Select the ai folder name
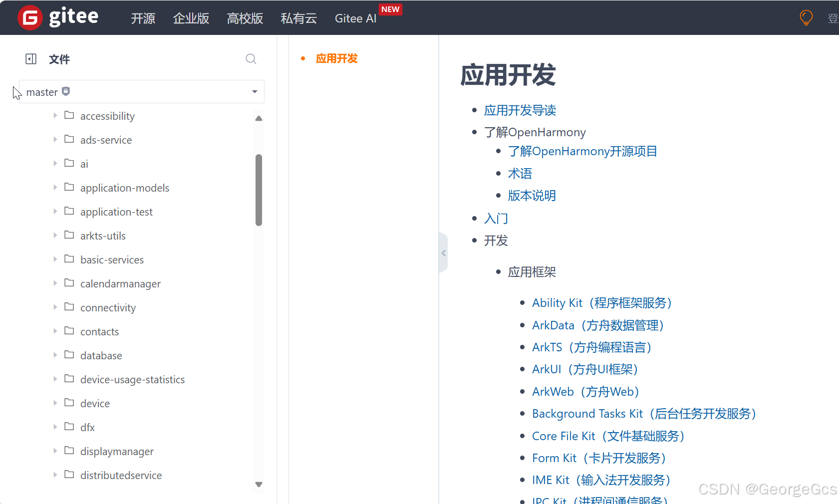 tap(84, 164)
